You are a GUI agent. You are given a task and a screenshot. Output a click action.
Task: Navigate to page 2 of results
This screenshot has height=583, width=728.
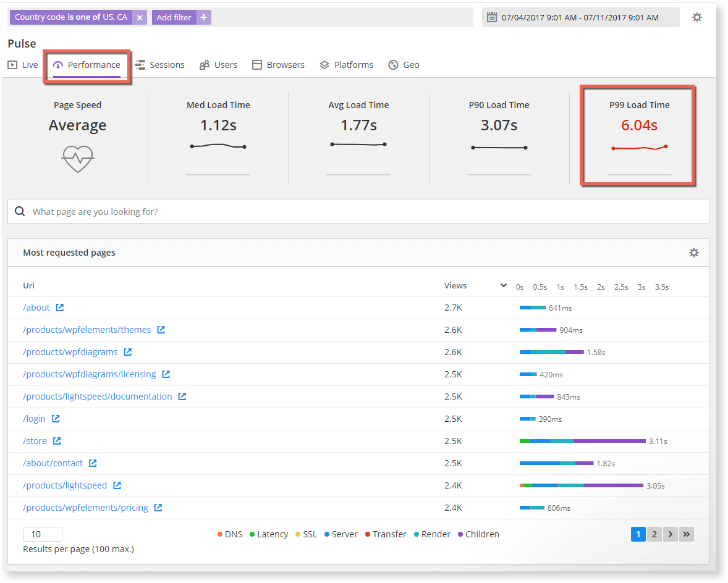[654, 534]
